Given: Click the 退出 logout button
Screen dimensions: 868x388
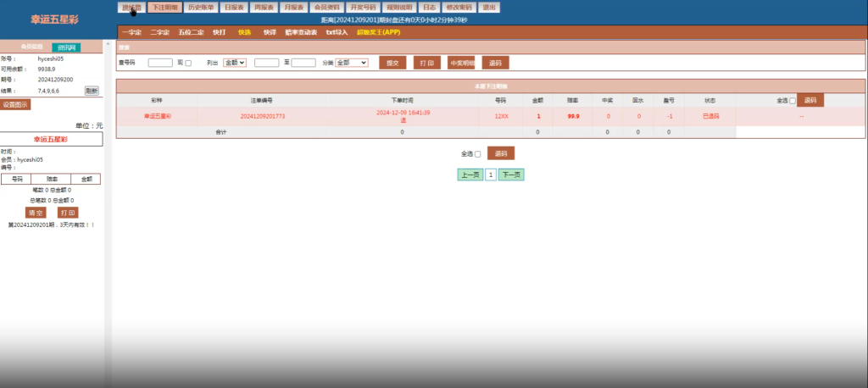Looking at the screenshot, I should pyautogui.click(x=488, y=7).
